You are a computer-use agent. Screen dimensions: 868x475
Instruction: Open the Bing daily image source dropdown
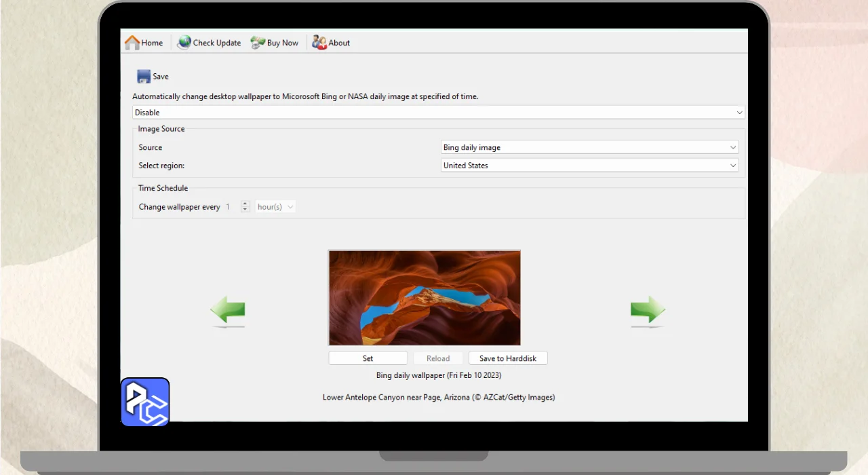(x=589, y=147)
